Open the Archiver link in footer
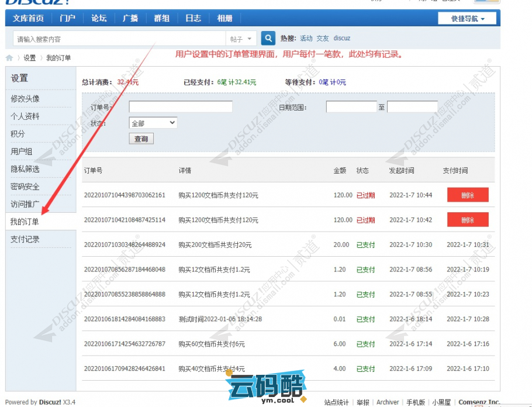The height and width of the screenshot is (407, 532). pyautogui.click(x=388, y=402)
